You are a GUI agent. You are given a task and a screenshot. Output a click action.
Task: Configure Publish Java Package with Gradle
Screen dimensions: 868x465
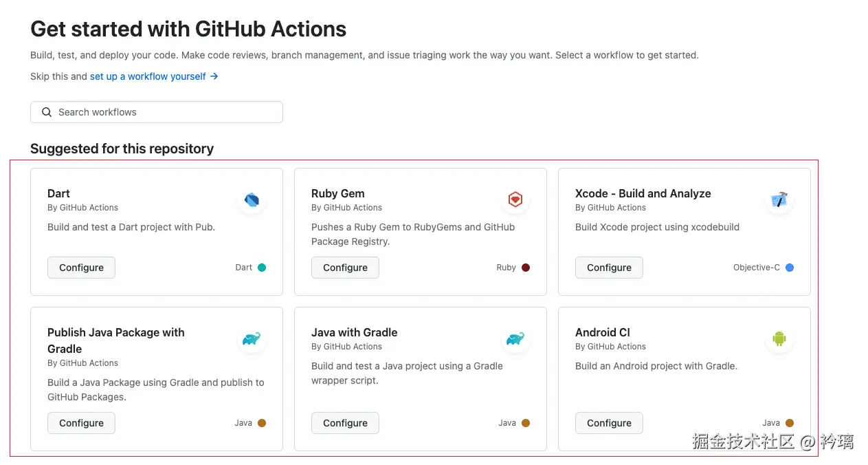click(x=81, y=423)
